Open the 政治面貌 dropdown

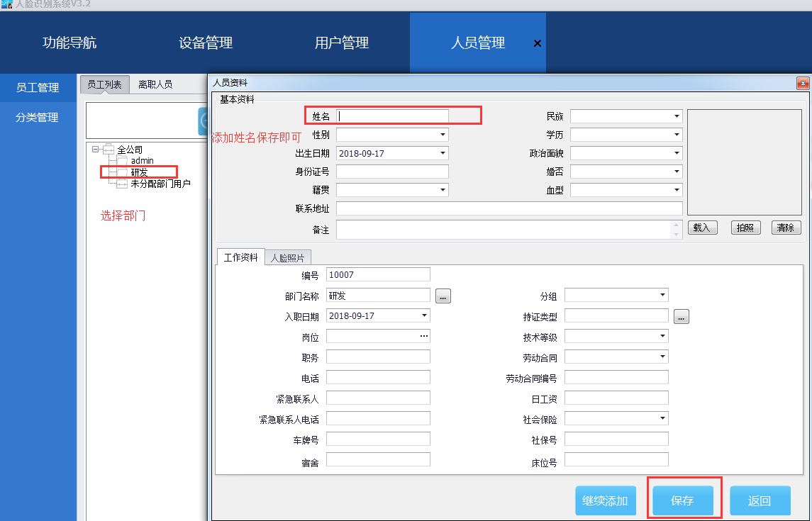(x=677, y=153)
